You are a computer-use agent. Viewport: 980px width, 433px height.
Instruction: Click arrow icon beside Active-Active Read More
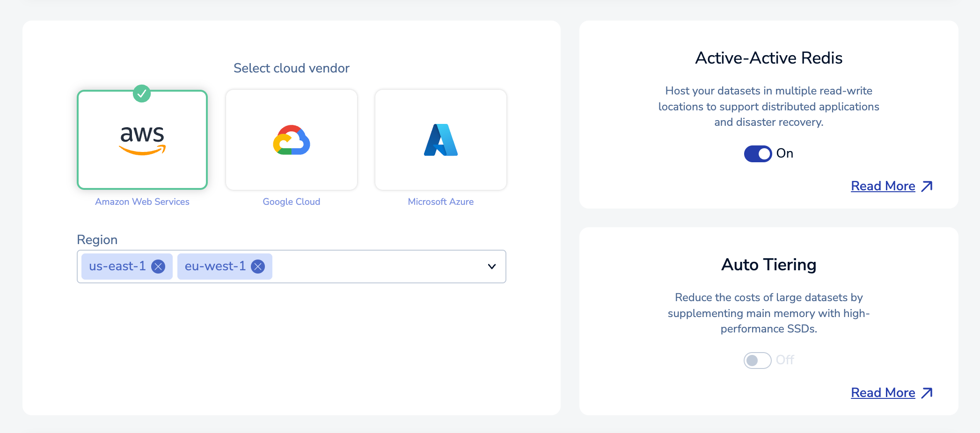tap(927, 187)
